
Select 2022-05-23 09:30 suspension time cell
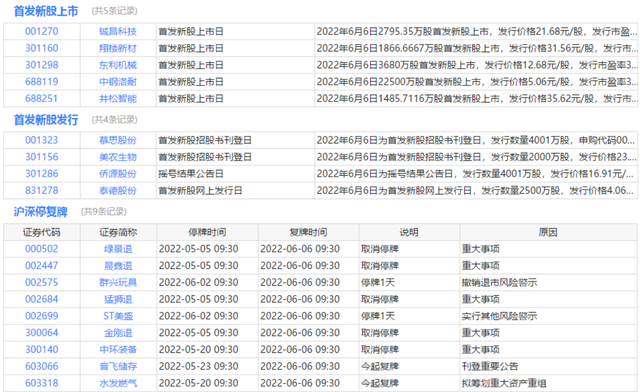207,366
